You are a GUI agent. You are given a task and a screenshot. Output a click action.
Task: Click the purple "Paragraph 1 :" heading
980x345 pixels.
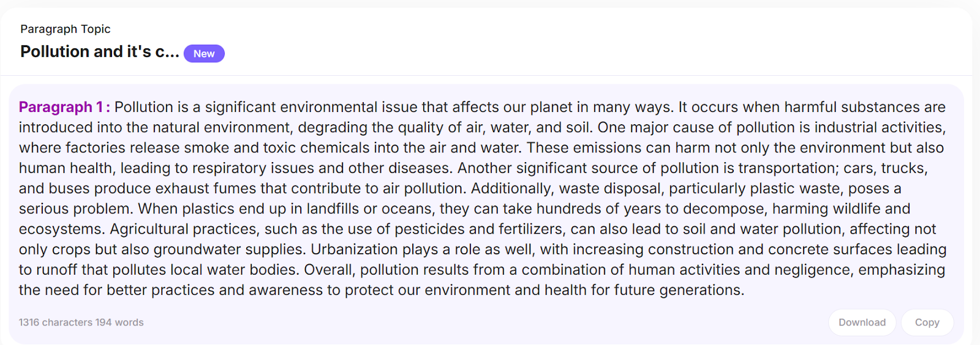tap(64, 107)
